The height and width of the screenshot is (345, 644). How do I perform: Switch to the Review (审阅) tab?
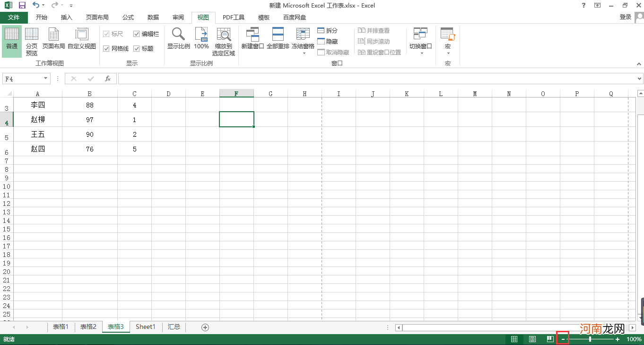click(178, 18)
